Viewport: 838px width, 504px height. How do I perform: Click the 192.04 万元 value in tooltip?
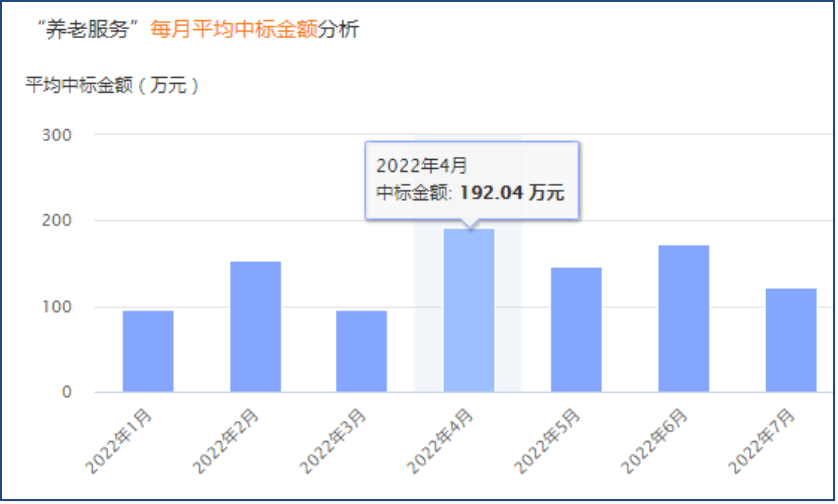pyautogui.click(x=512, y=193)
